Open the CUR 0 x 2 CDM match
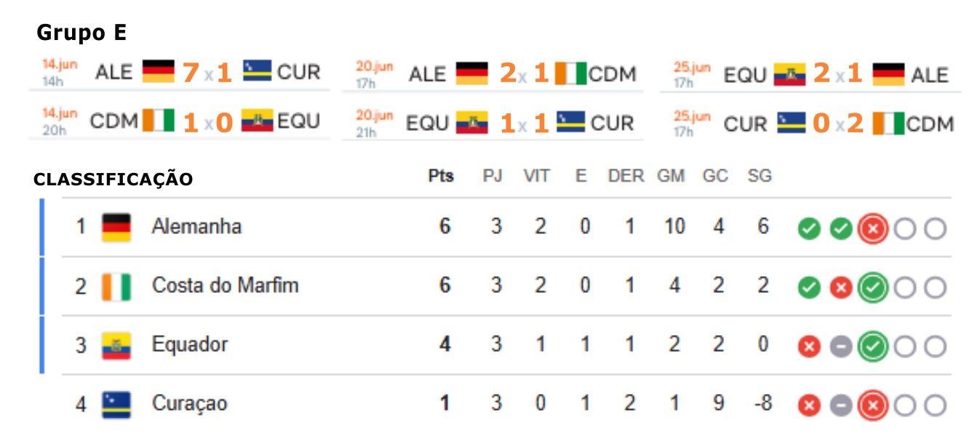 (x=810, y=123)
